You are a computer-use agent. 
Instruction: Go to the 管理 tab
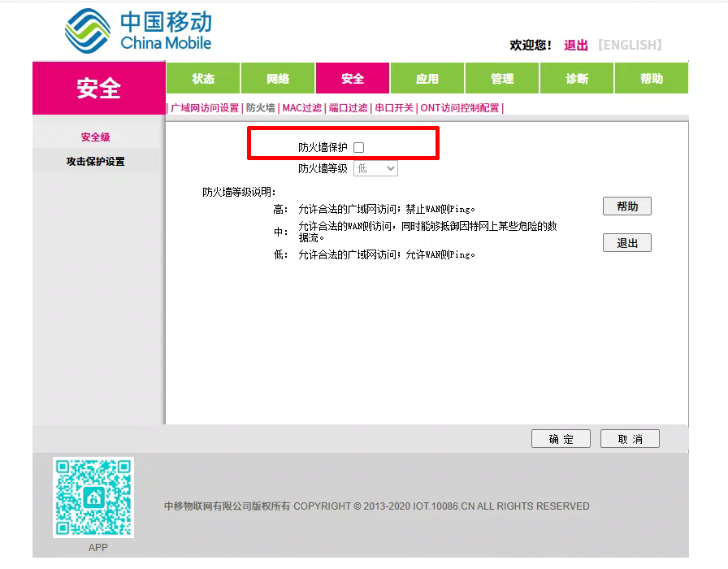point(502,79)
